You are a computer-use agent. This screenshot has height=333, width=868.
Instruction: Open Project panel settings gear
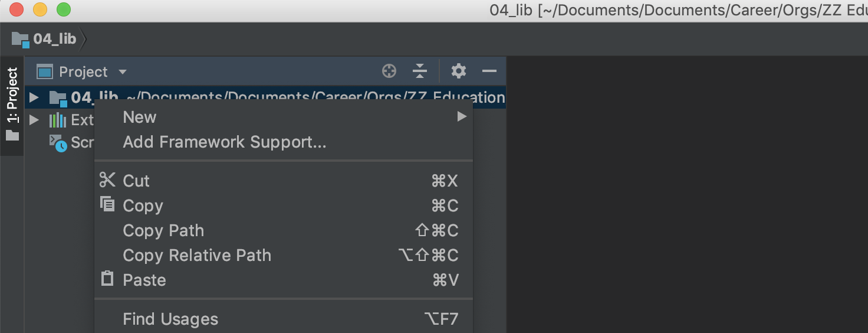tap(459, 71)
